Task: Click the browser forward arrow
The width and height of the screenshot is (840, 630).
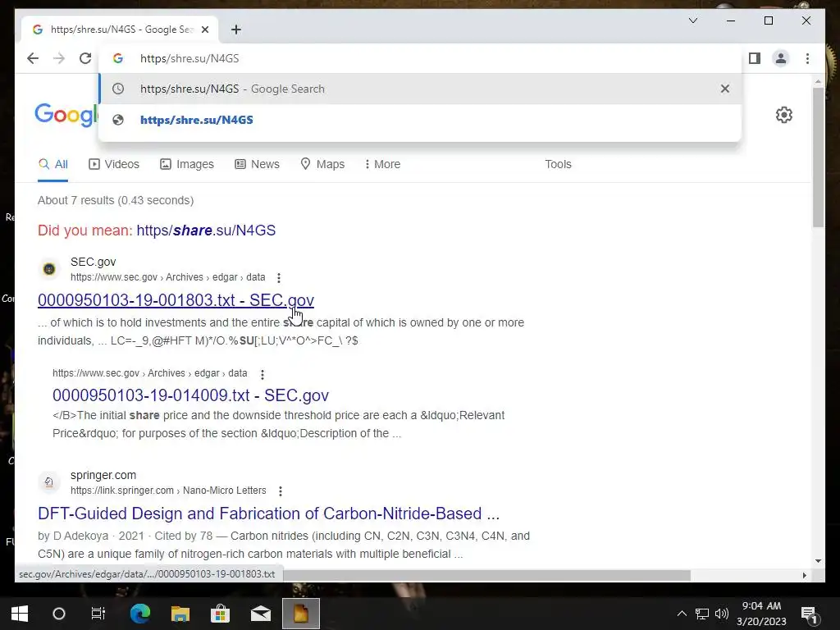Action: click(x=59, y=58)
